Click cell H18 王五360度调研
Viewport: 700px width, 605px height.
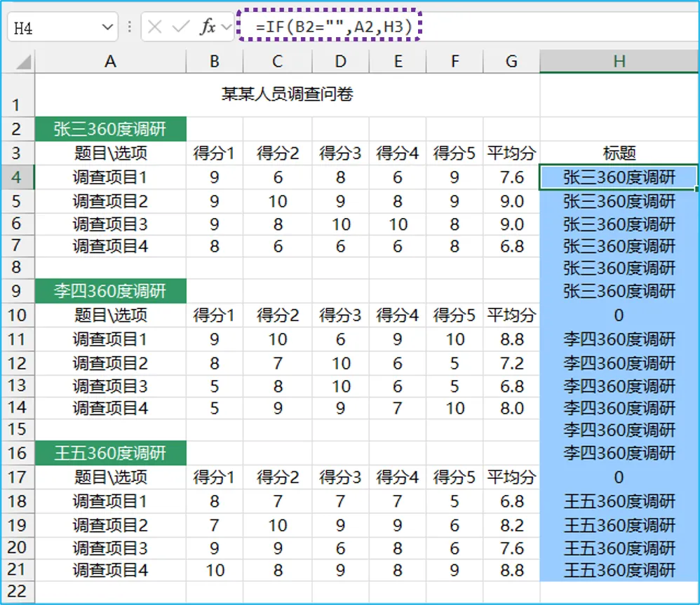point(619,501)
